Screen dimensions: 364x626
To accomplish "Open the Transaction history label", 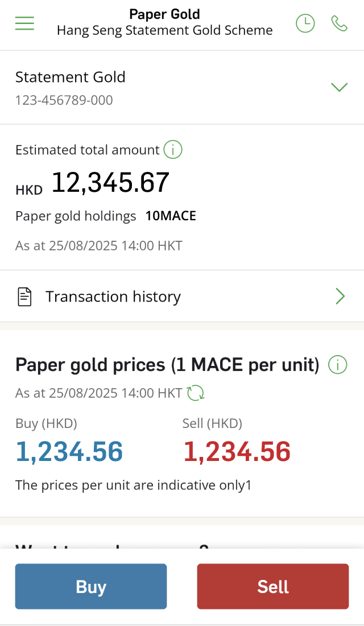I will click(x=113, y=296).
